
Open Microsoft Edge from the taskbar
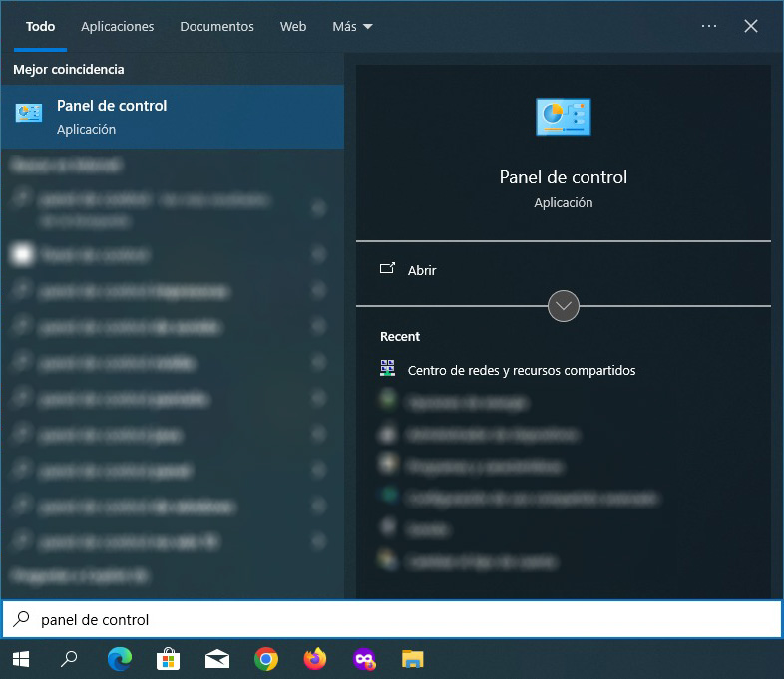pos(119,659)
